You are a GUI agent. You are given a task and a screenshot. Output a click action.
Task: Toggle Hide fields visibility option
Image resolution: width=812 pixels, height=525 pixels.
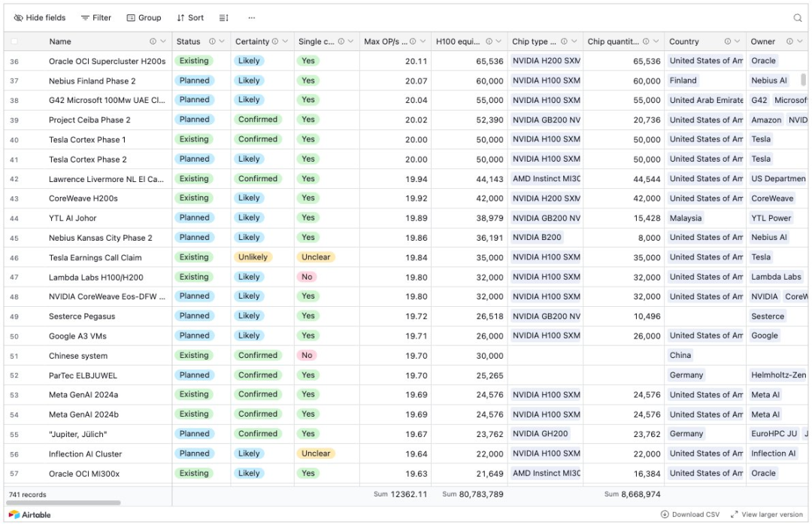[x=40, y=17]
